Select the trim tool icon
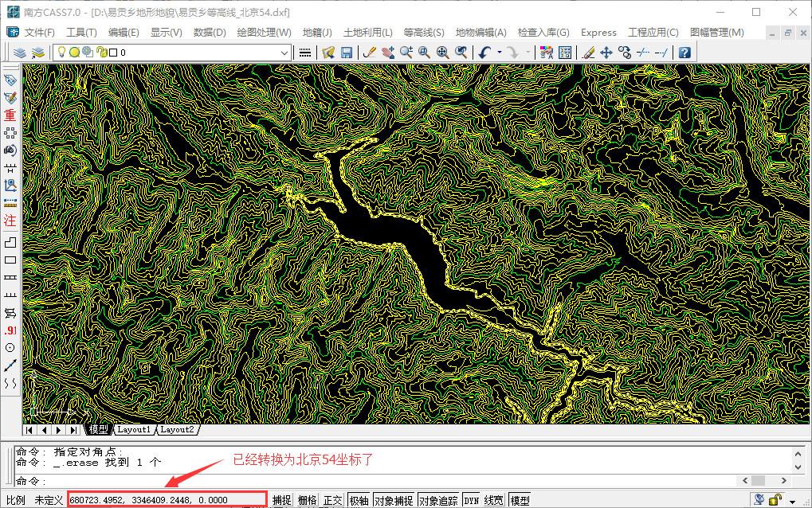 click(643, 53)
